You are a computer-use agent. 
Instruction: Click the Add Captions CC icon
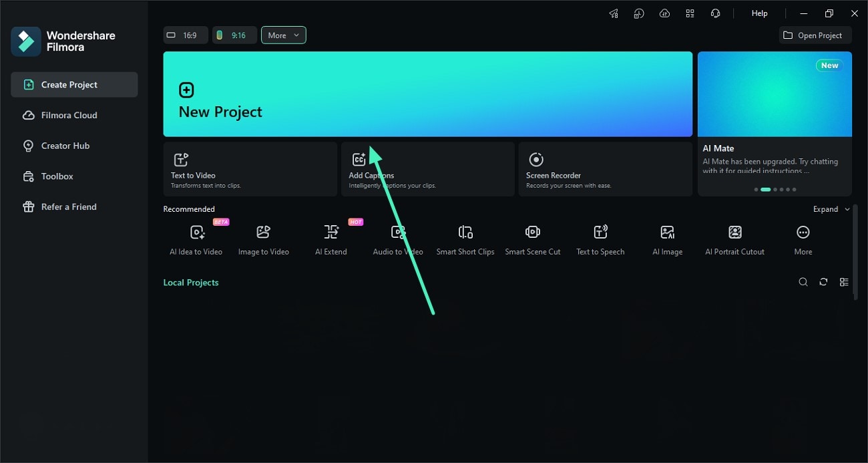(x=359, y=160)
